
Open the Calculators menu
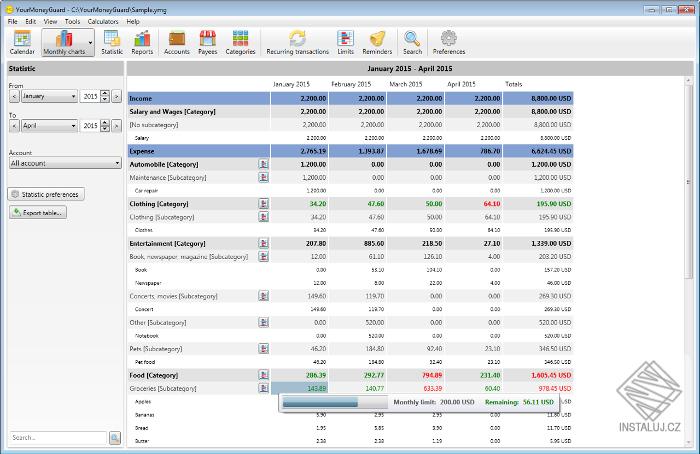(x=103, y=21)
